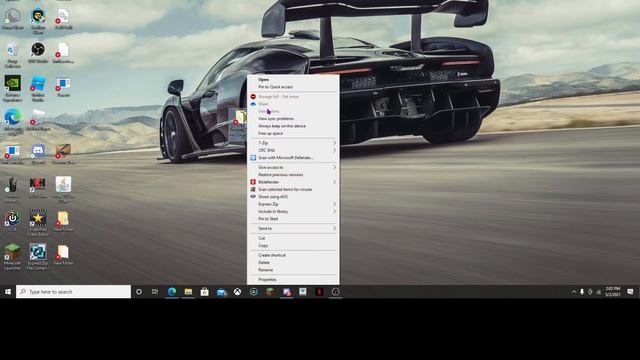
Task: Choose Free up space
Action: pos(293,133)
